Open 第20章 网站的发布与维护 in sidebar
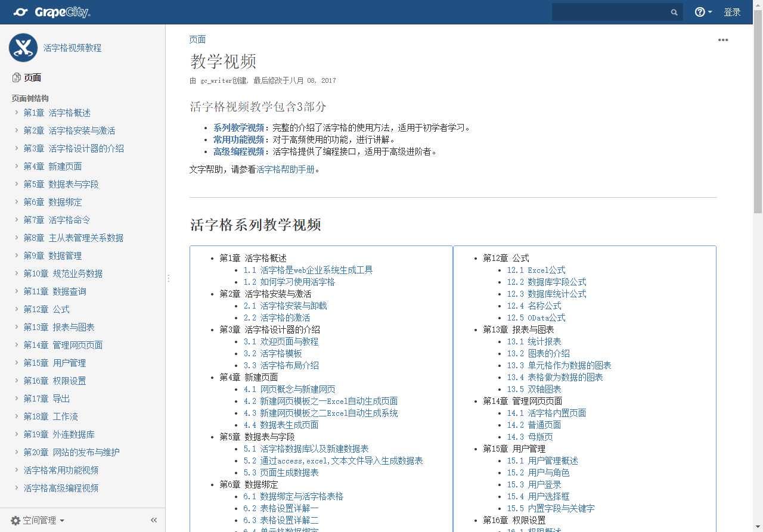This screenshot has height=532, width=763. (72, 452)
